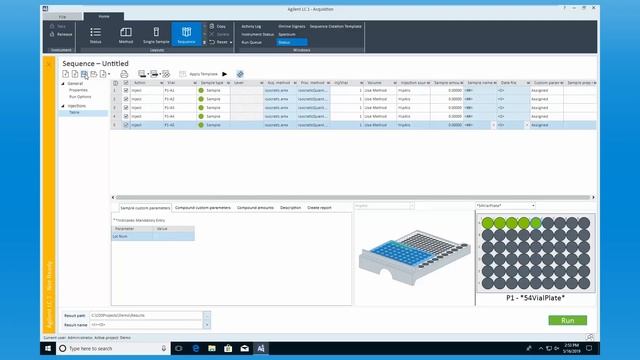Click the new sequence file icon

(x=65, y=74)
